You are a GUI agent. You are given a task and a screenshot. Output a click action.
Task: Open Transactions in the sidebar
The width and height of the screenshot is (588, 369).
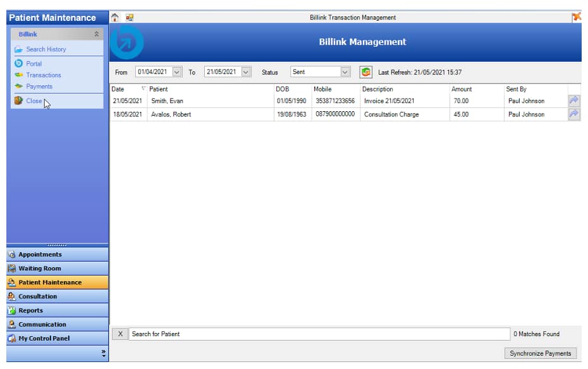pos(43,75)
